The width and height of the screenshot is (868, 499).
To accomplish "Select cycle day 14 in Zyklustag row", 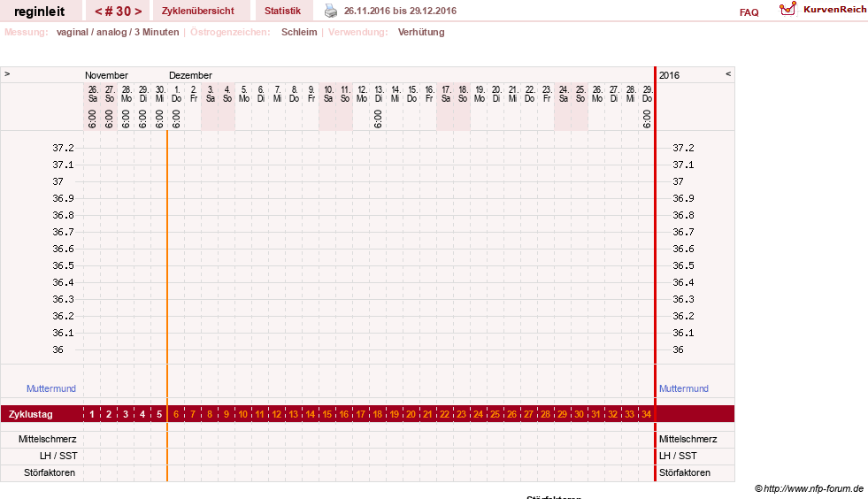I will click(311, 414).
